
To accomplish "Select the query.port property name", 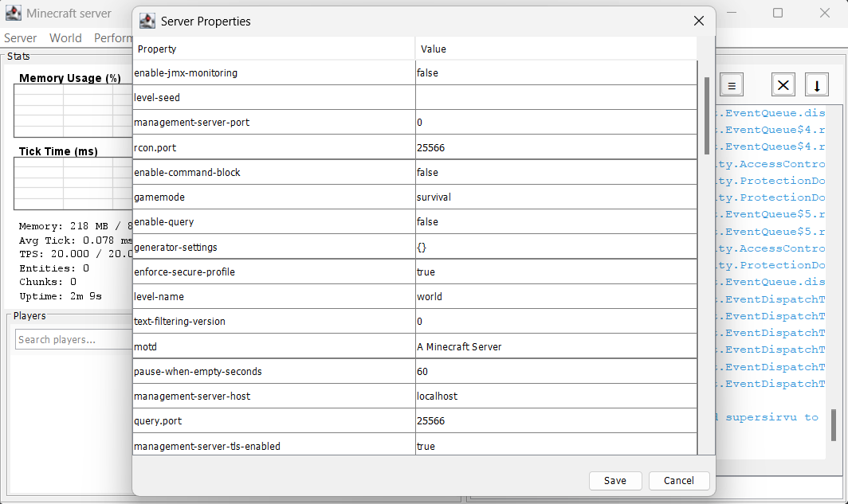I will click(x=273, y=421).
